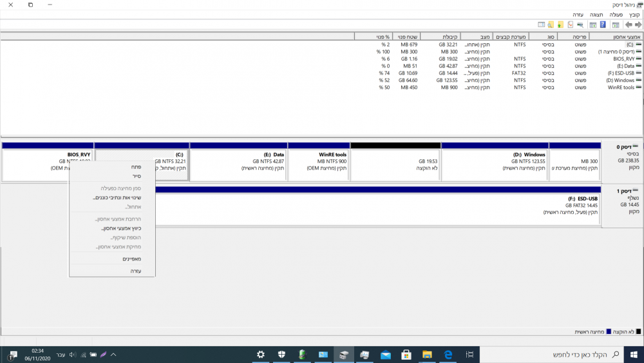Open Windows Start button
Image resolution: width=644 pixels, height=363 pixels.
click(x=634, y=355)
